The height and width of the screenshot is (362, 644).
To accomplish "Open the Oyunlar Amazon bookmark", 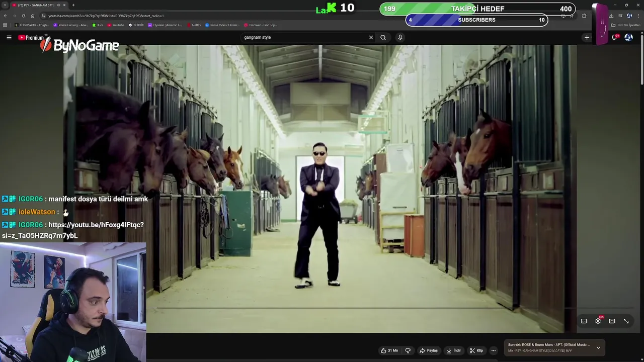I will coord(165,25).
